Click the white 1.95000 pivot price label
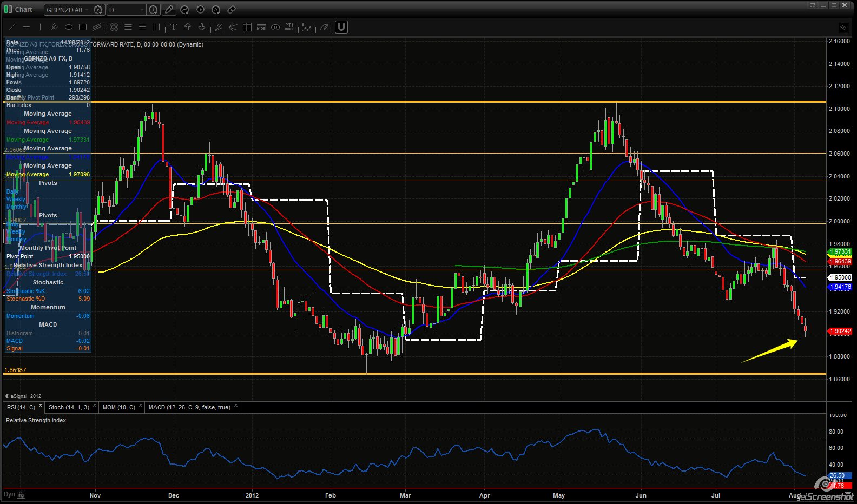The width and height of the screenshot is (857, 504). [x=840, y=277]
